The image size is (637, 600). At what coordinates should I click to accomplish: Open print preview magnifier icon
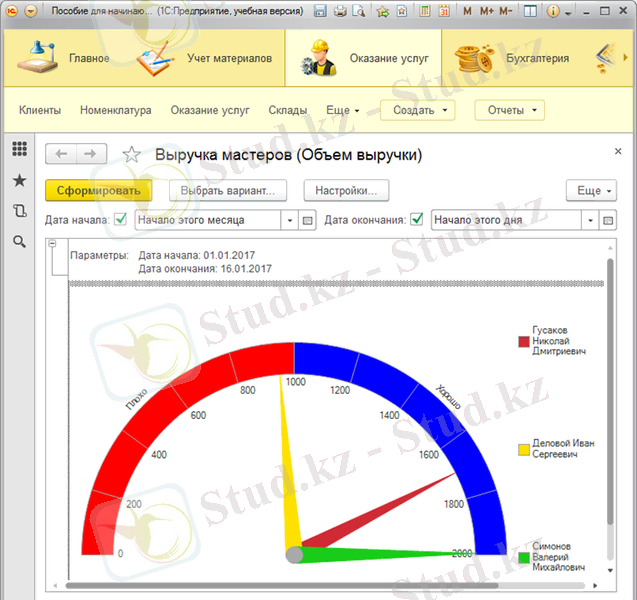tap(359, 11)
